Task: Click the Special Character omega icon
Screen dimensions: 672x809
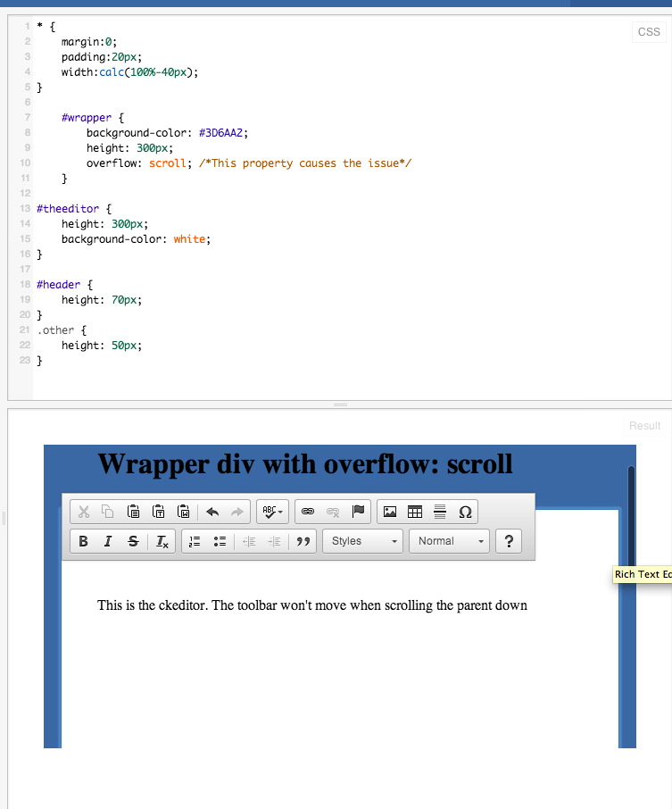Action: (465, 512)
